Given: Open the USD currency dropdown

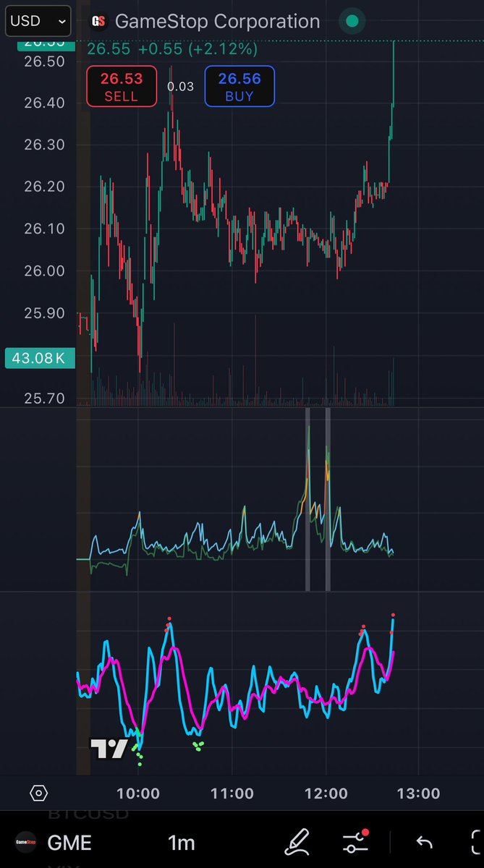Looking at the screenshot, I should coord(38,21).
